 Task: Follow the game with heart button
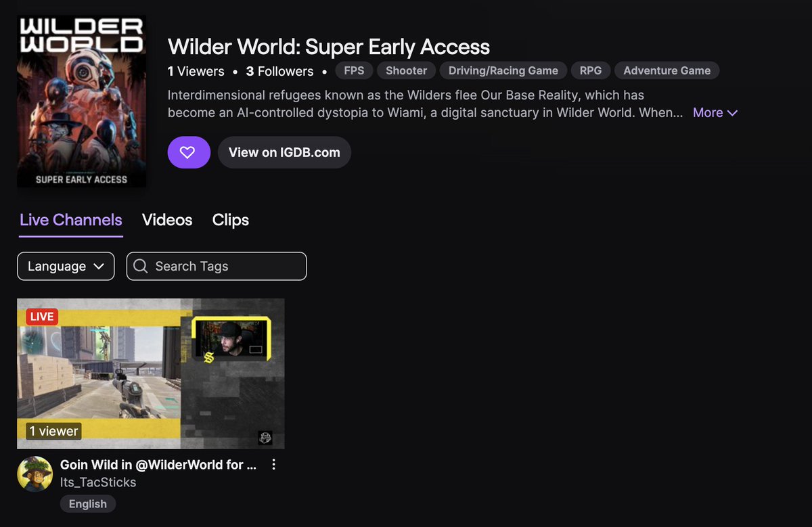pos(189,152)
